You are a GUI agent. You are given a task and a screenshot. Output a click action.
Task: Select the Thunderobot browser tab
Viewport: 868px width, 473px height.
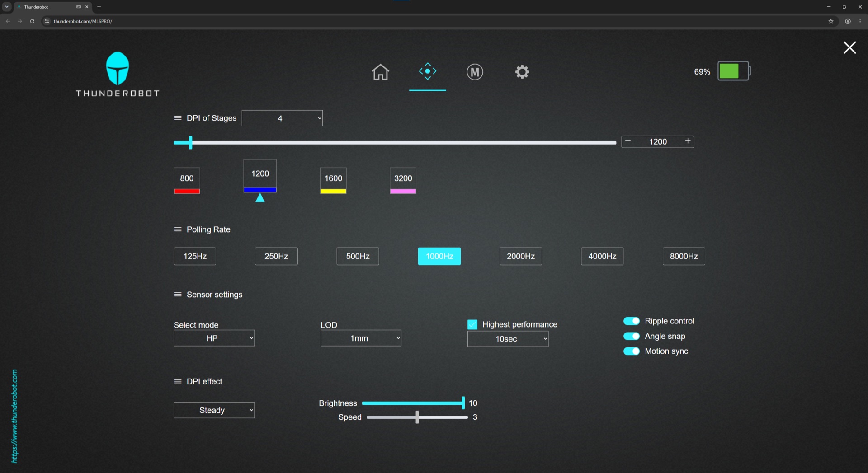point(52,7)
